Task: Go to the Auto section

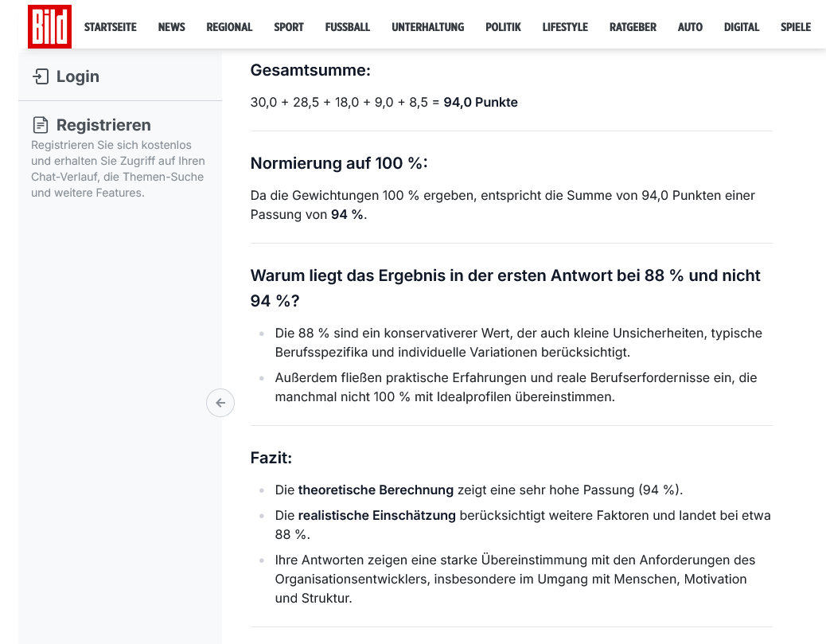Action: tap(690, 27)
